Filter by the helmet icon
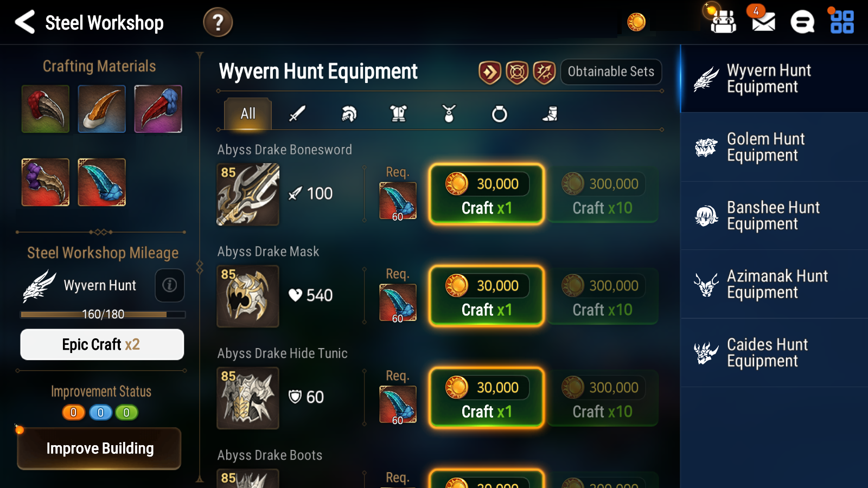Viewport: 868px width, 488px height. pyautogui.click(x=349, y=114)
